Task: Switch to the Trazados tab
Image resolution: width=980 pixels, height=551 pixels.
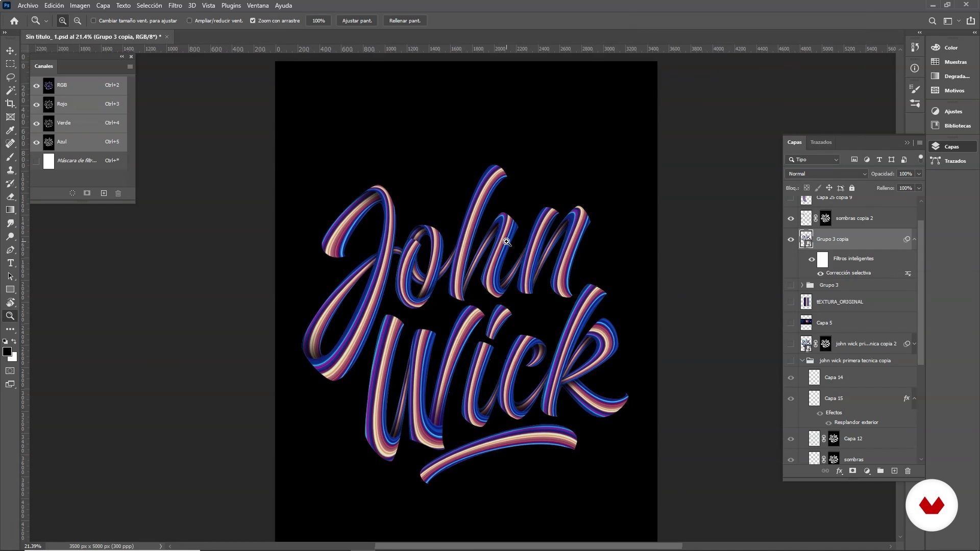Action: coord(821,142)
